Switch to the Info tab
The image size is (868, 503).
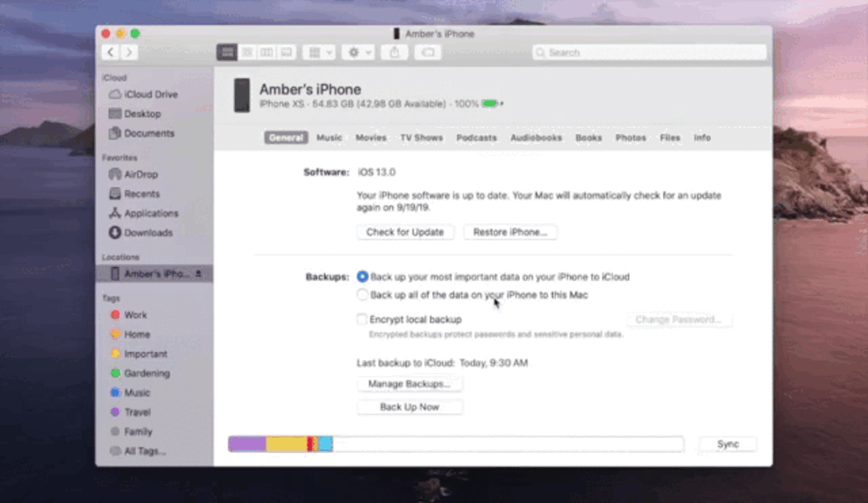point(702,138)
